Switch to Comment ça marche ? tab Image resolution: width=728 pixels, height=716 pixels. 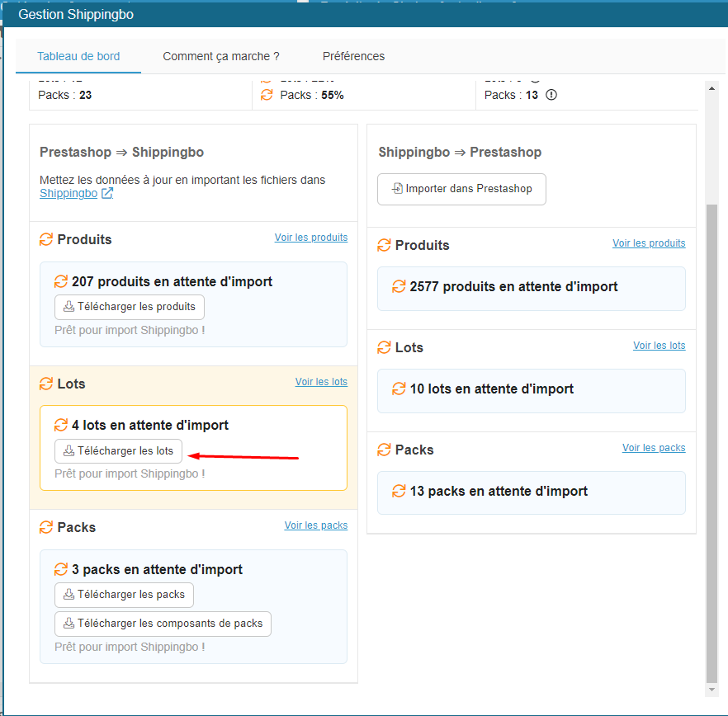(221, 56)
